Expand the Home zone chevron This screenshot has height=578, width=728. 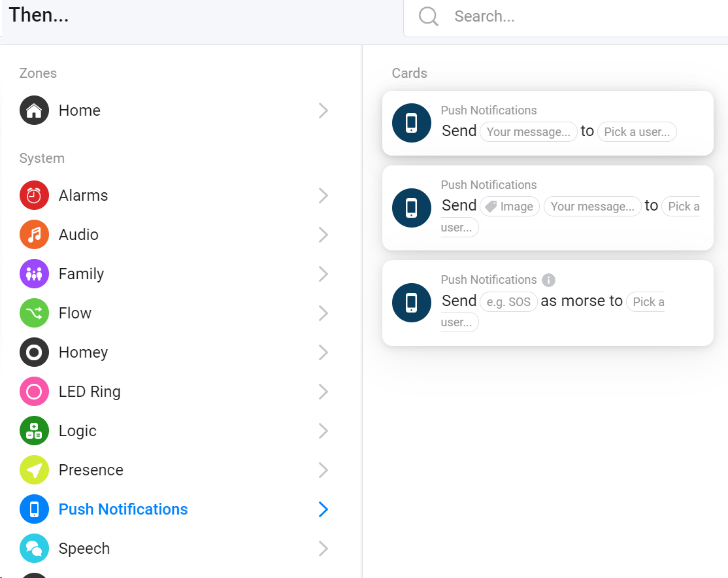[323, 110]
